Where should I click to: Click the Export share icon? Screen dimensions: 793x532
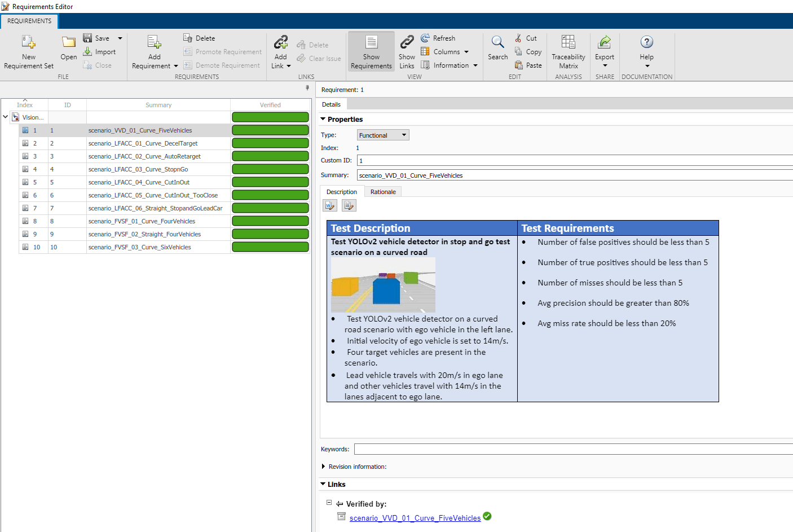(x=604, y=42)
